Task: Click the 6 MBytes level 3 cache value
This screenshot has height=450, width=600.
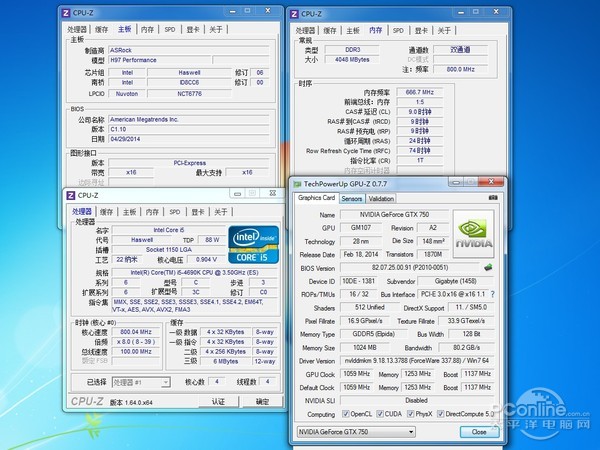Action: (225, 362)
